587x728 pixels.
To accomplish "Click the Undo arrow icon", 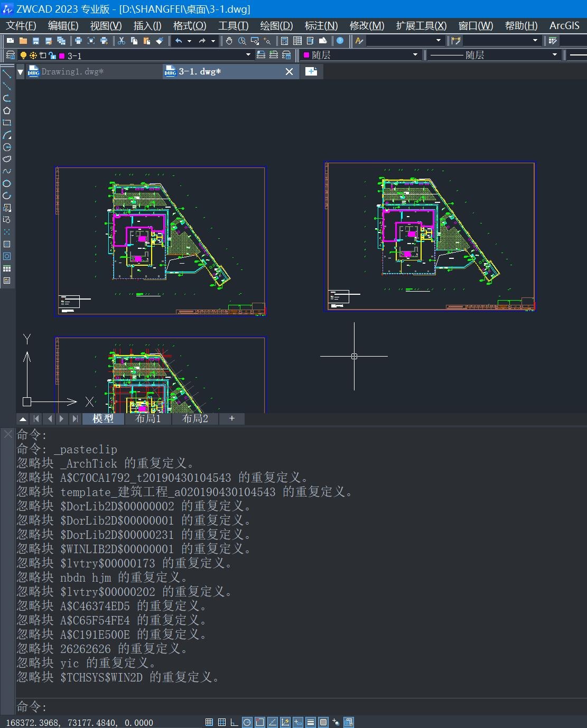I will [x=179, y=41].
